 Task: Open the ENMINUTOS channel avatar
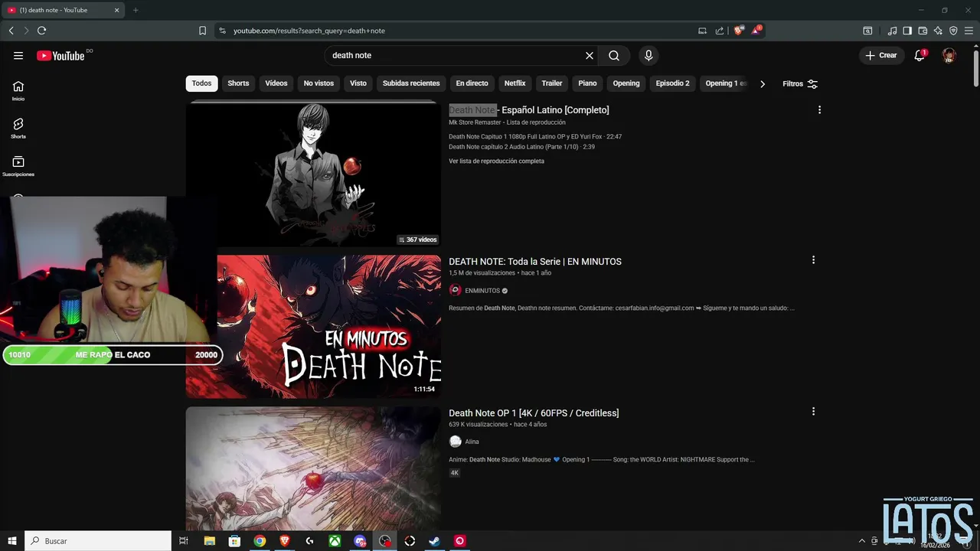456,291
